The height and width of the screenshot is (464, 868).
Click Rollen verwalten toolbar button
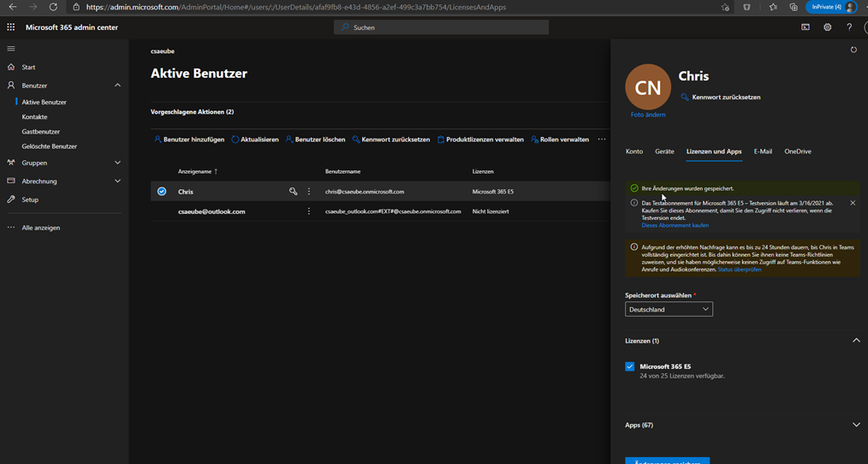click(x=560, y=140)
